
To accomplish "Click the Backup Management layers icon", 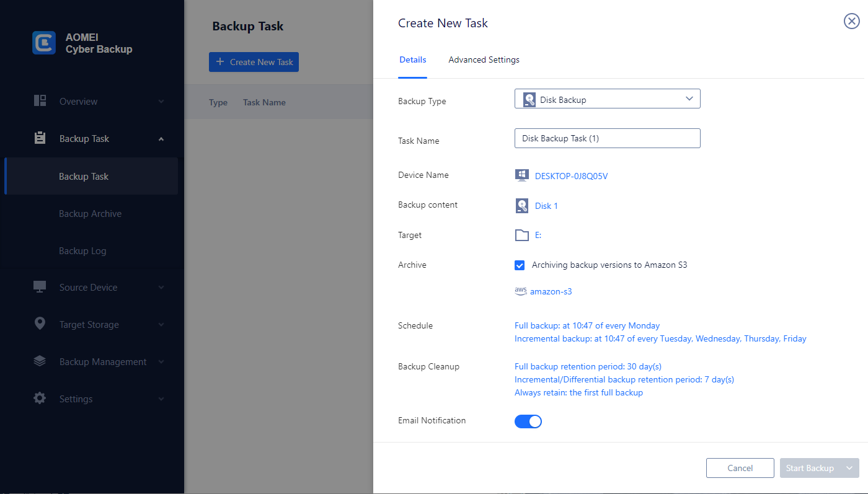I will [x=40, y=361].
